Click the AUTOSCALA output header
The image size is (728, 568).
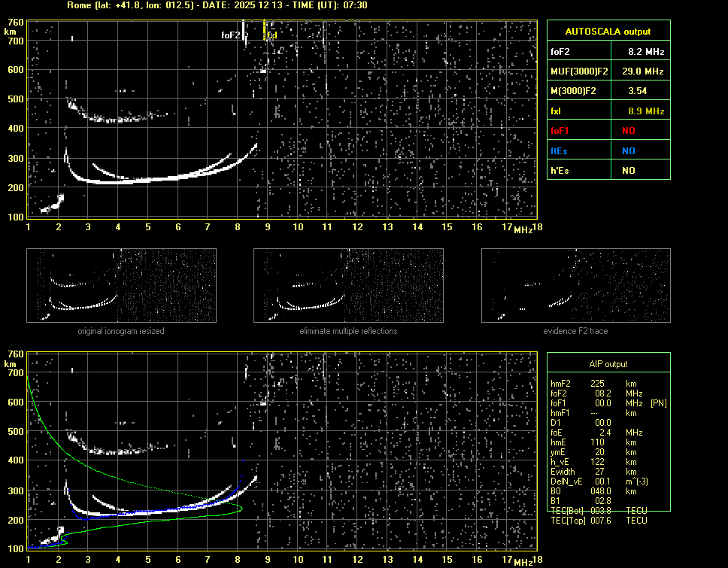click(x=608, y=32)
